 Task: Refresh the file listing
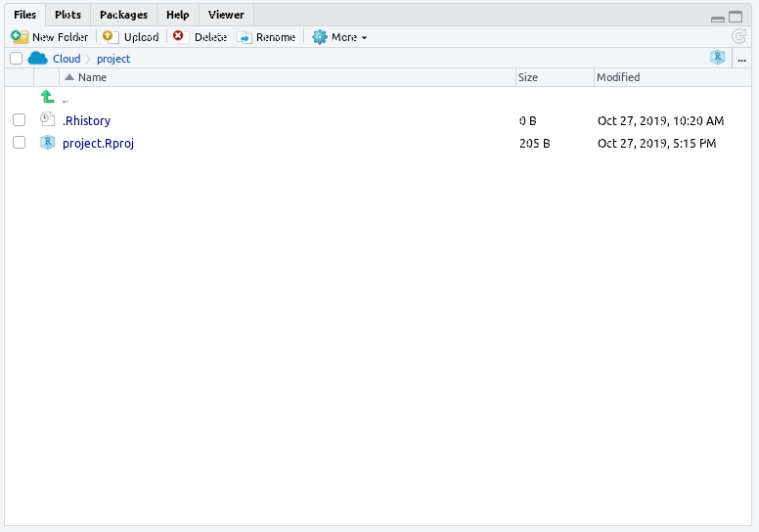pyautogui.click(x=738, y=37)
